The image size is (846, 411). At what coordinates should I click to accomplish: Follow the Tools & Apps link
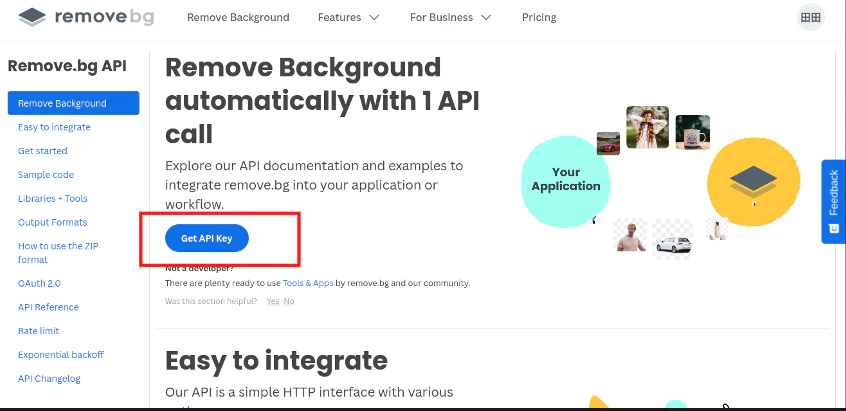pyautogui.click(x=308, y=283)
